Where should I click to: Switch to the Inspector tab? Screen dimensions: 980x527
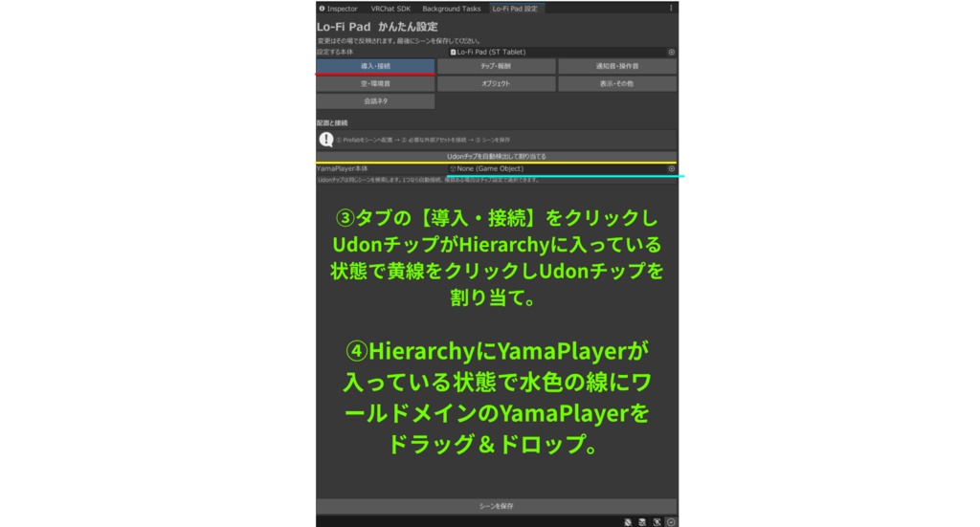(x=339, y=9)
